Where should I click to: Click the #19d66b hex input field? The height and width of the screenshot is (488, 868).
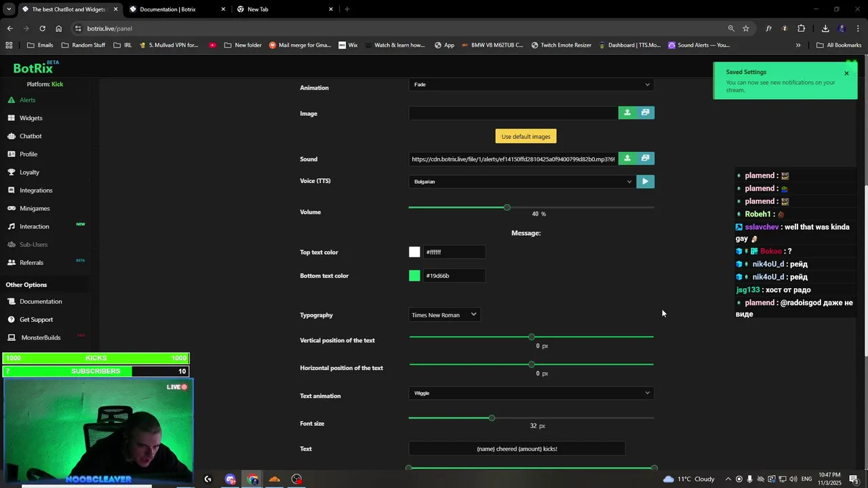[454, 276]
